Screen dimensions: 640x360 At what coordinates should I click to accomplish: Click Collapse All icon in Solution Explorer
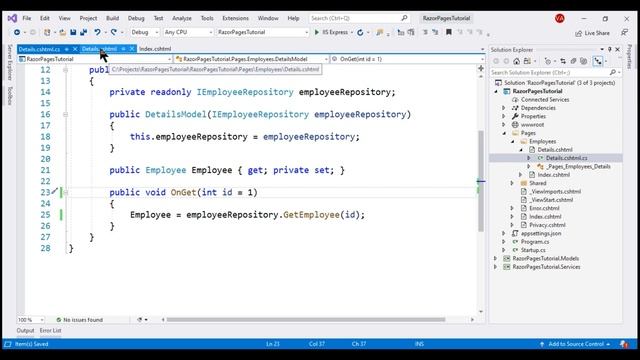[573, 61]
